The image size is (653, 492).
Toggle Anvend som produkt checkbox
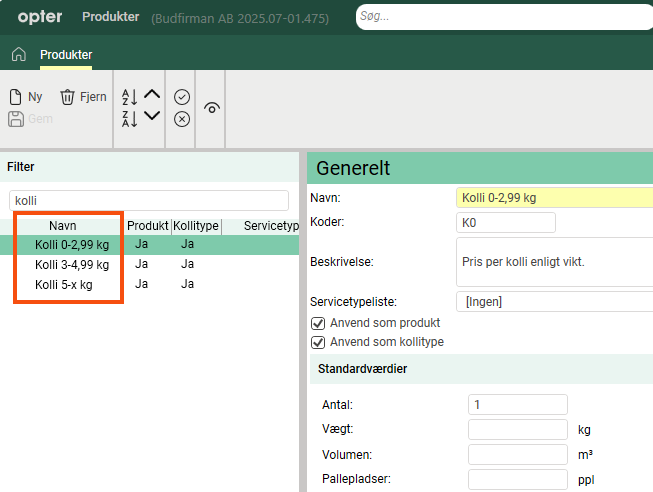pos(319,323)
